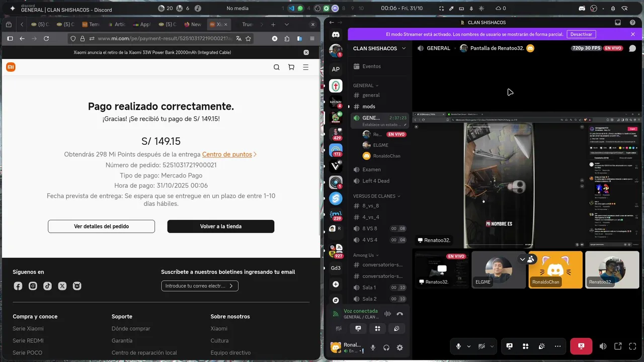Toggle the browser sidebar panel icon
644x362 pixels.
(x=10, y=38)
